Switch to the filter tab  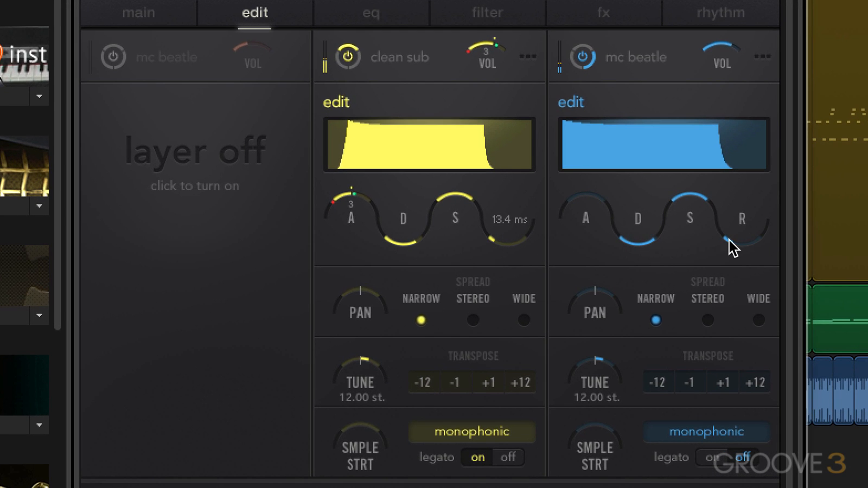coord(487,12)
